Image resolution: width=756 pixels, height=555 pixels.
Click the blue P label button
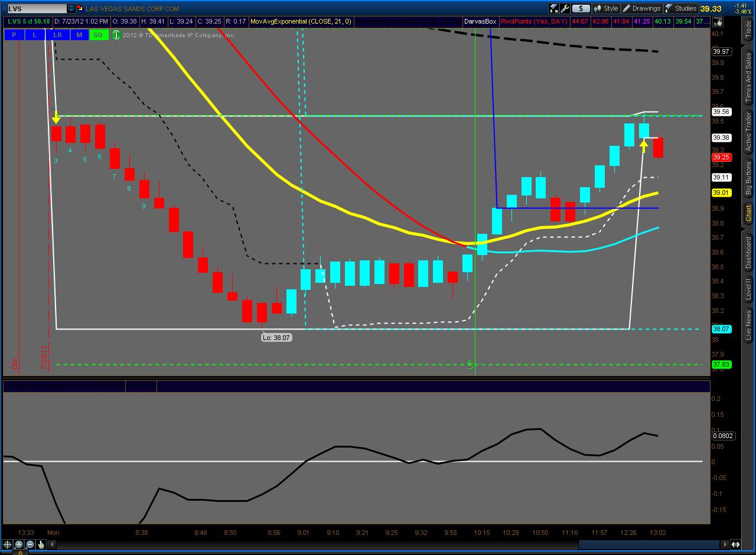[x=14, y=35]
